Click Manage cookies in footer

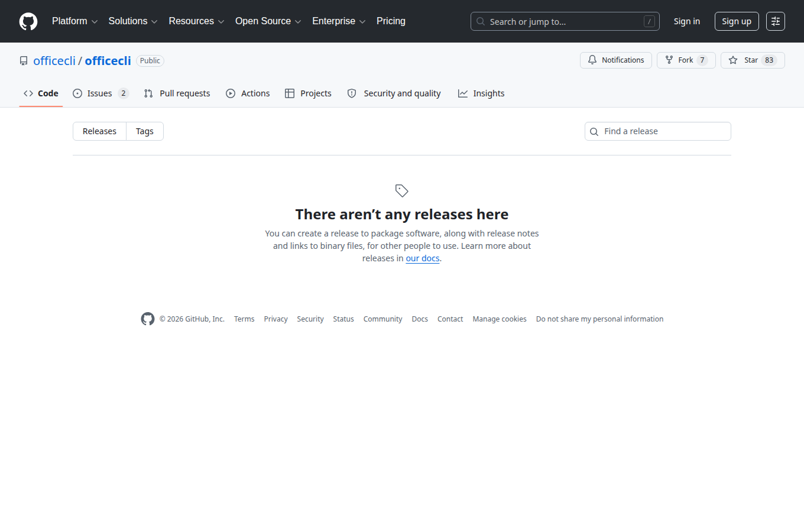[500, 319]
